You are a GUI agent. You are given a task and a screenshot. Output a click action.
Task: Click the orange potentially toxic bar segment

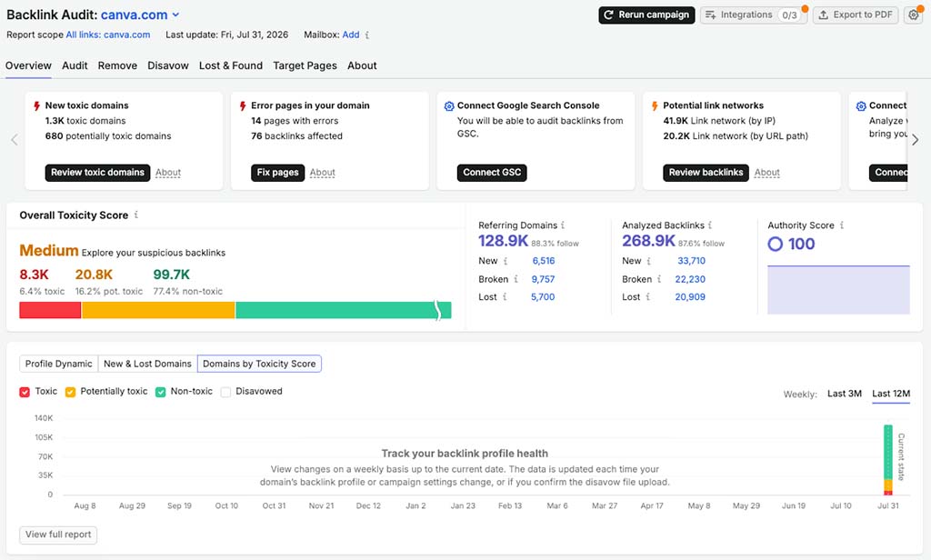point(158,310)
